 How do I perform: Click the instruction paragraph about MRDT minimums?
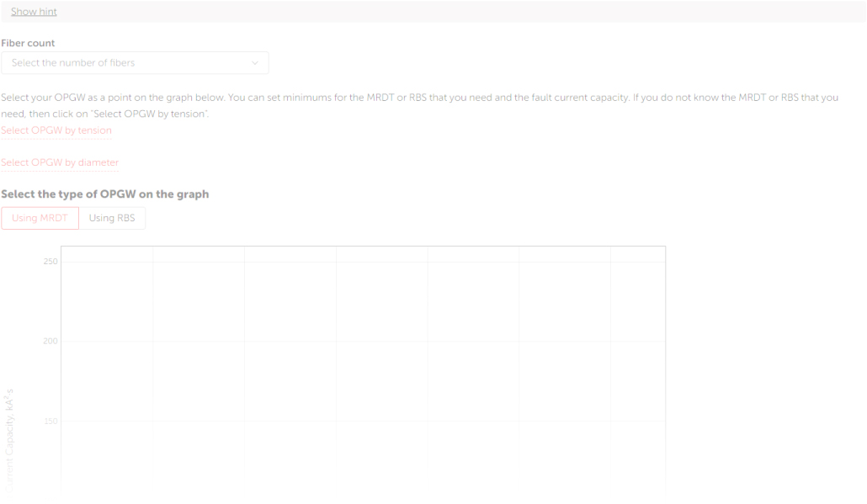(x=419, y=98)
